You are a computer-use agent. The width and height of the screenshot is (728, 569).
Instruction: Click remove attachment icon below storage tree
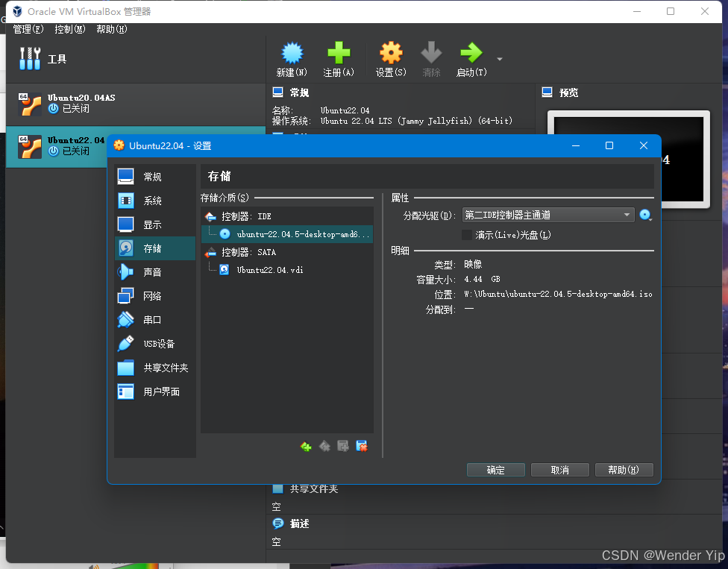362,447
